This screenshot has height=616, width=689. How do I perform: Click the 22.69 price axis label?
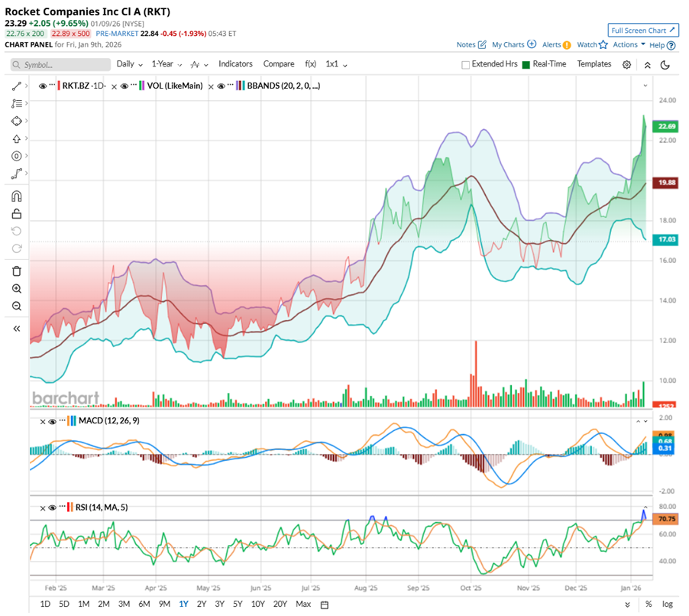pyautogui.click(x=666, y=127)
